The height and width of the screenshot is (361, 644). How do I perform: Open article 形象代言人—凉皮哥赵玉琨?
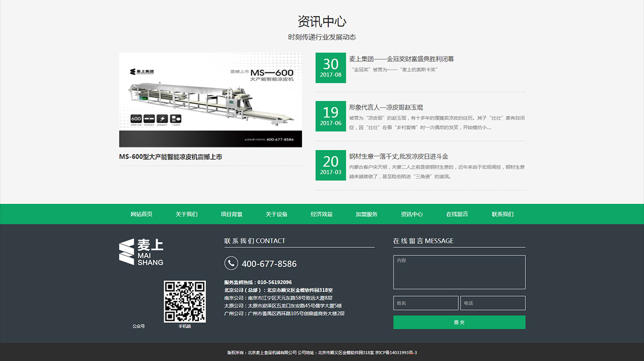click(386, 107)
